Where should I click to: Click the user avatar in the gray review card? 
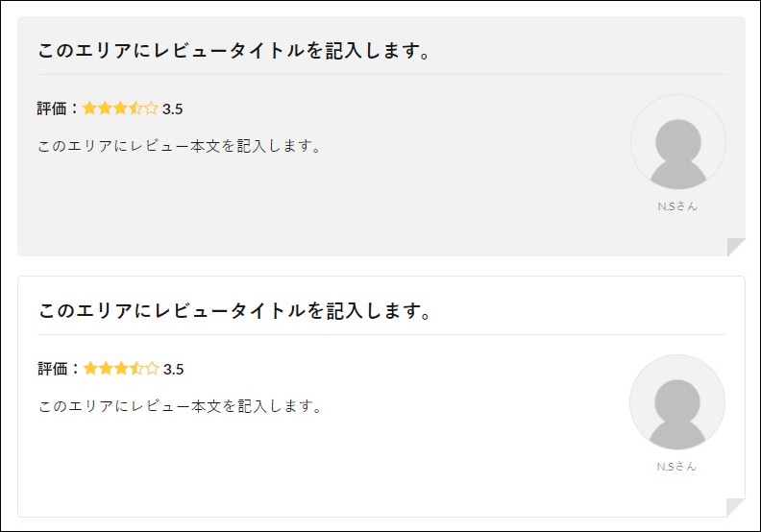pyautogui.click(x=677, y=142)
